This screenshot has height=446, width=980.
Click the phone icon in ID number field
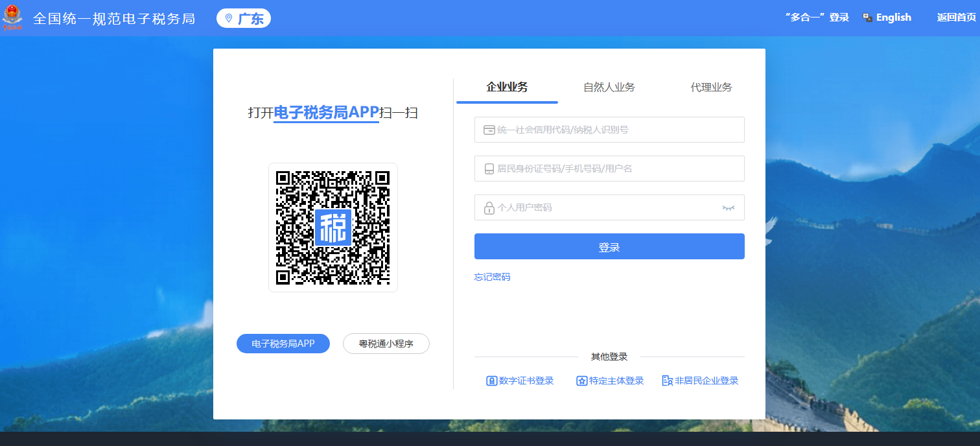[x=489, y=169]
